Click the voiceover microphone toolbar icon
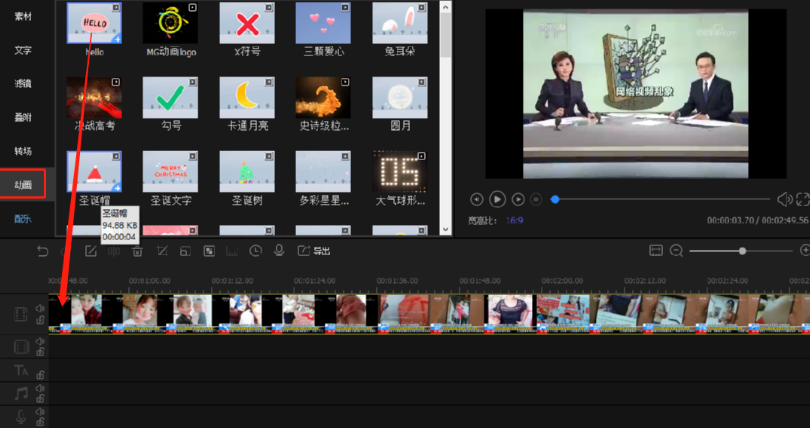 [x=280, y=251]
